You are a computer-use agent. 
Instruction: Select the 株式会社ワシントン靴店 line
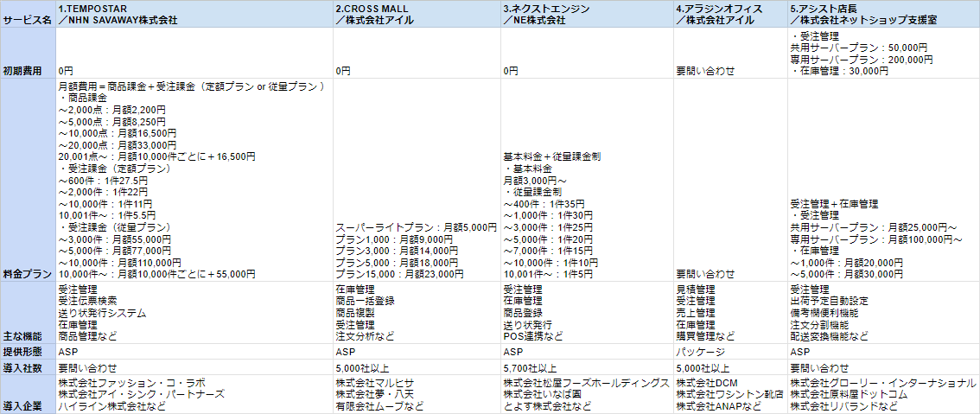point(731,395)
